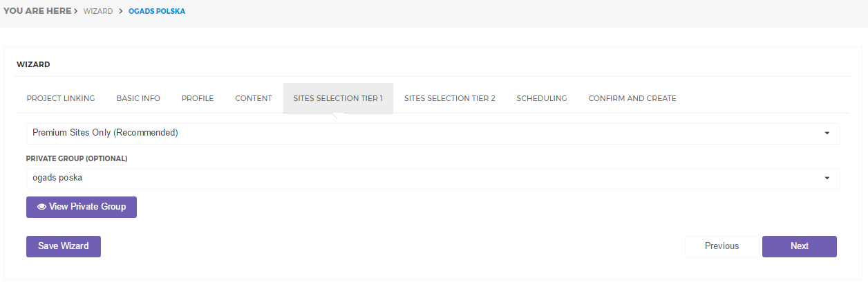868x294 pixels.
Task: Expand the Private Group dropdown arrow
Action: (x=827, y=178)
